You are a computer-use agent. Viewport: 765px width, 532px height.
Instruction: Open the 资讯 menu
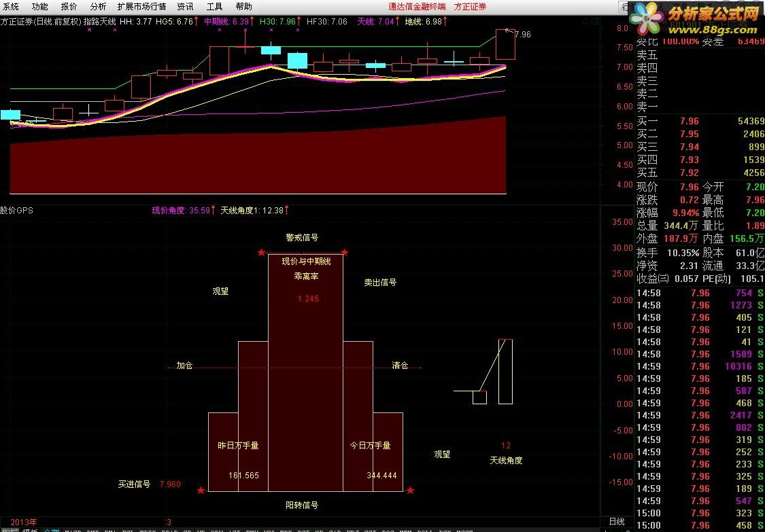[x=185, y=6]
